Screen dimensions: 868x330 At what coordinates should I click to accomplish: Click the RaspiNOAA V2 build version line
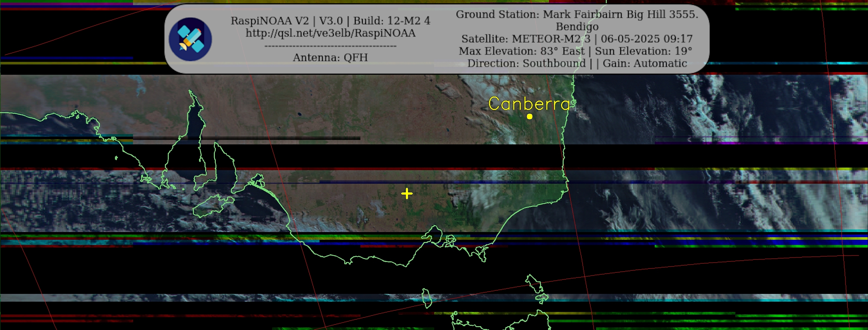[330, 21]
